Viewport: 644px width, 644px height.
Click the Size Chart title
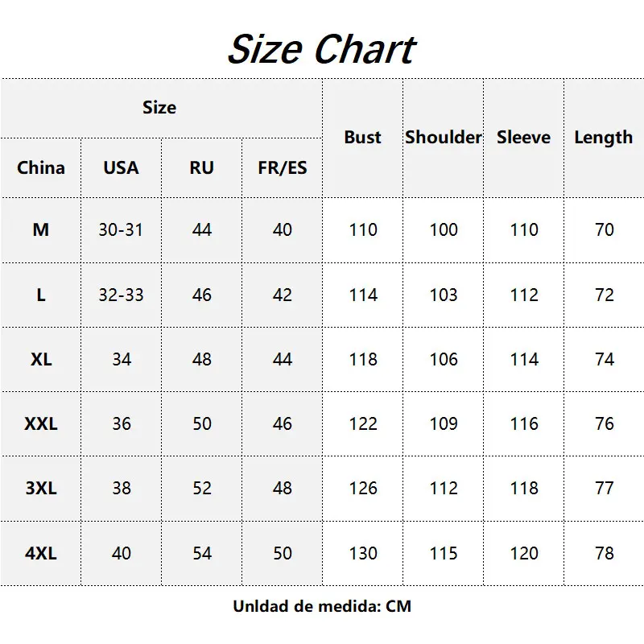(x=322, y=49)
